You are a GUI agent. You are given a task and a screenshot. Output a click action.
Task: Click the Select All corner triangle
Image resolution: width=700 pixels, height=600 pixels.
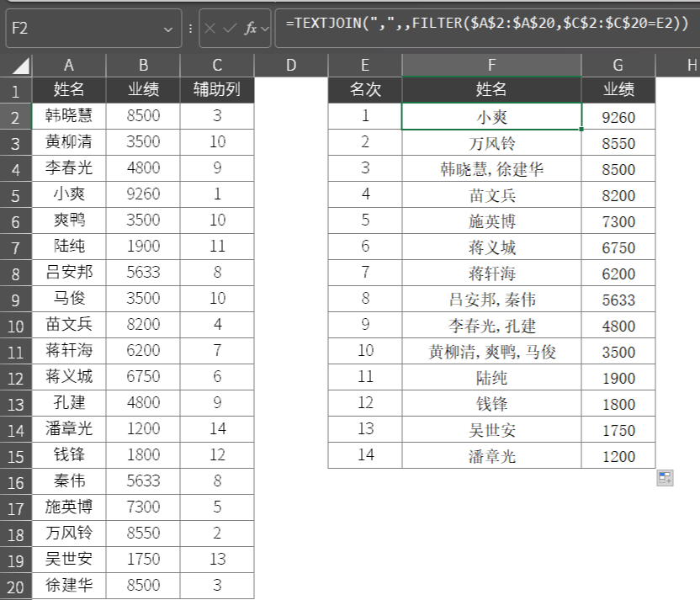tap(21, 66)
